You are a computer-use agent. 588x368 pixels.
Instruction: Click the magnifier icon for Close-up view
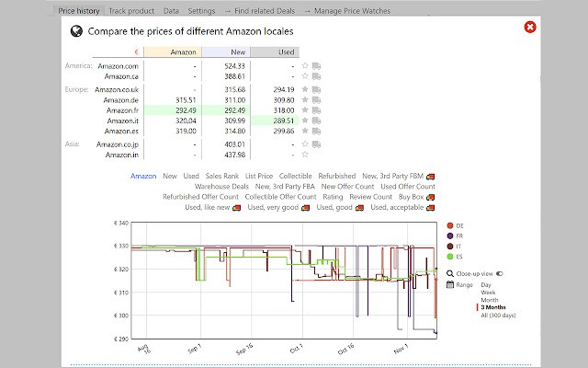tap(450, 273)
